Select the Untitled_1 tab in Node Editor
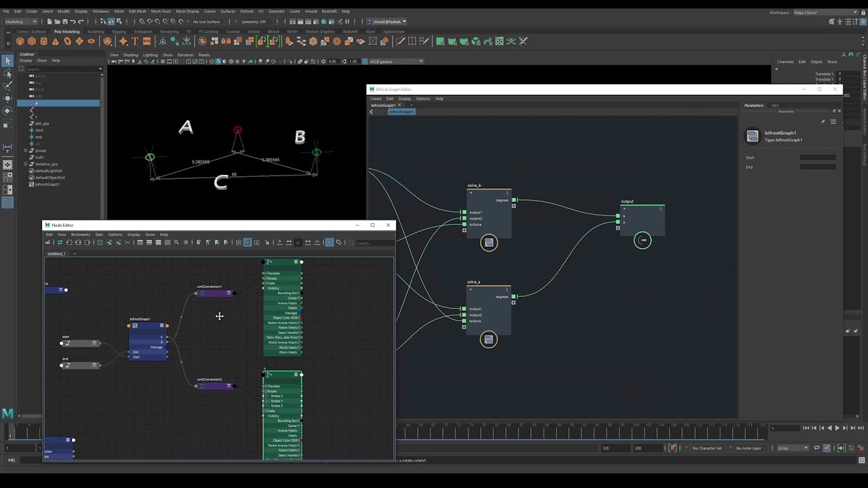Image resolution: width=868 pixels, height=488 pixels. pos(56,253)
